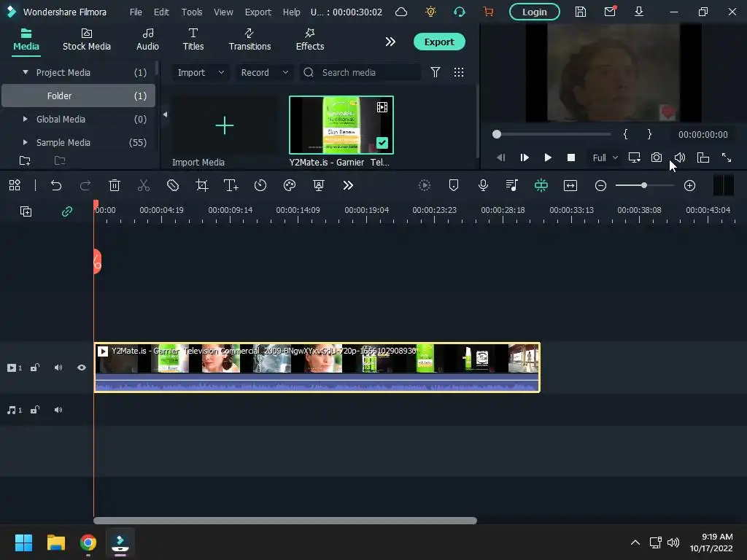Open the Edit menu

pos(161,12)
